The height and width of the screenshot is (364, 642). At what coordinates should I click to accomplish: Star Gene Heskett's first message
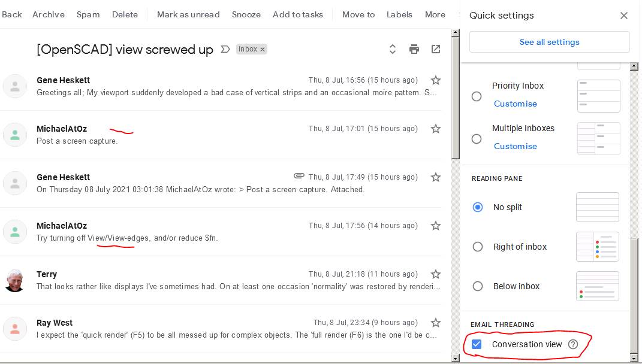tap(436, 80)
